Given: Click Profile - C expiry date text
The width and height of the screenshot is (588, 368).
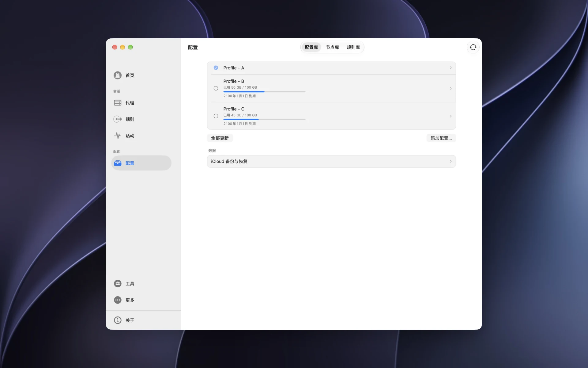Looking at the screenshot, I should [x=239, y=124].
